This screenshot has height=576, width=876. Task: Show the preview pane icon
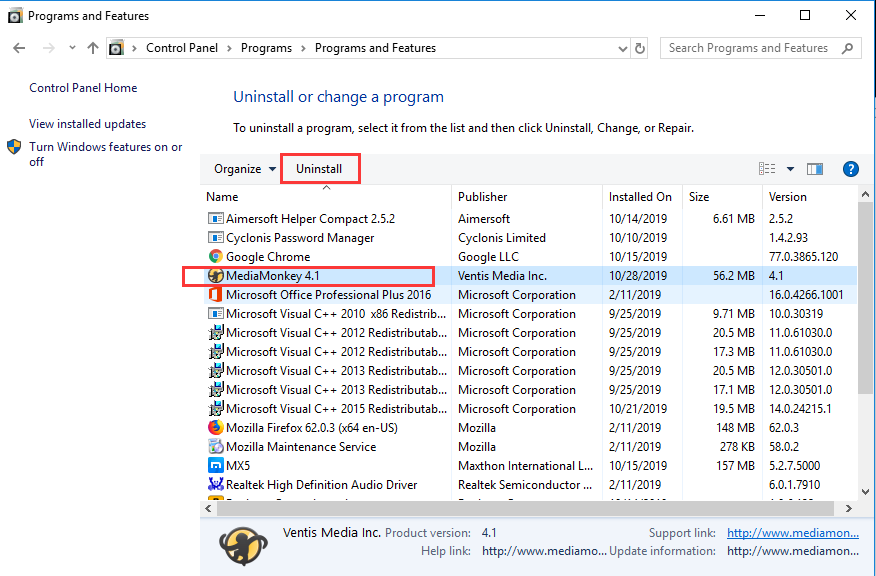[815, 169]
